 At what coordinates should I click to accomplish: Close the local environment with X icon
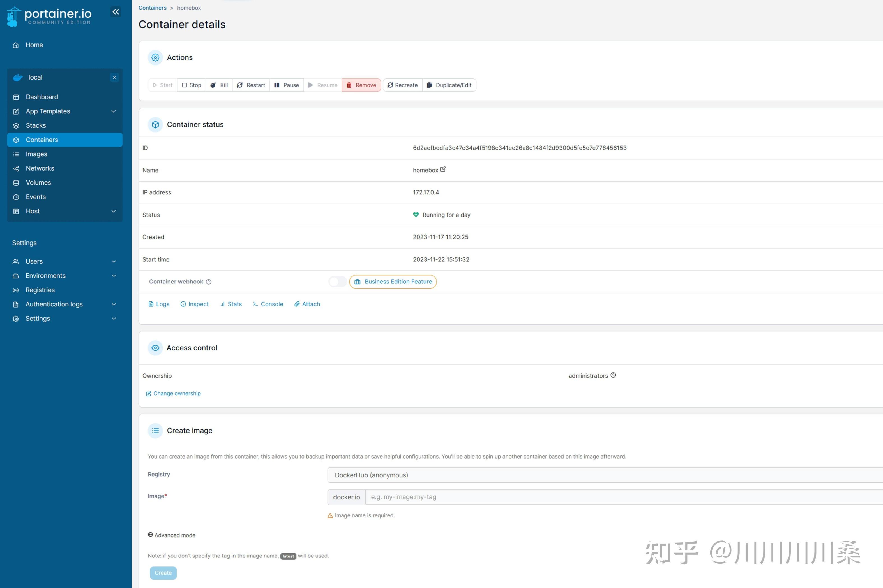[x=114, y=77]
